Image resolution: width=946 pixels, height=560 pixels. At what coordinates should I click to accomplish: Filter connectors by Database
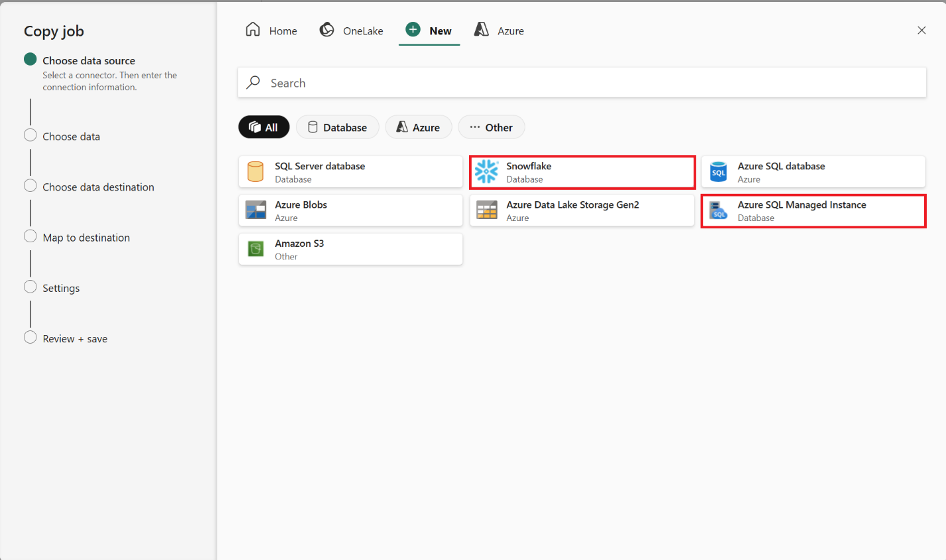[x=338, y=127]
